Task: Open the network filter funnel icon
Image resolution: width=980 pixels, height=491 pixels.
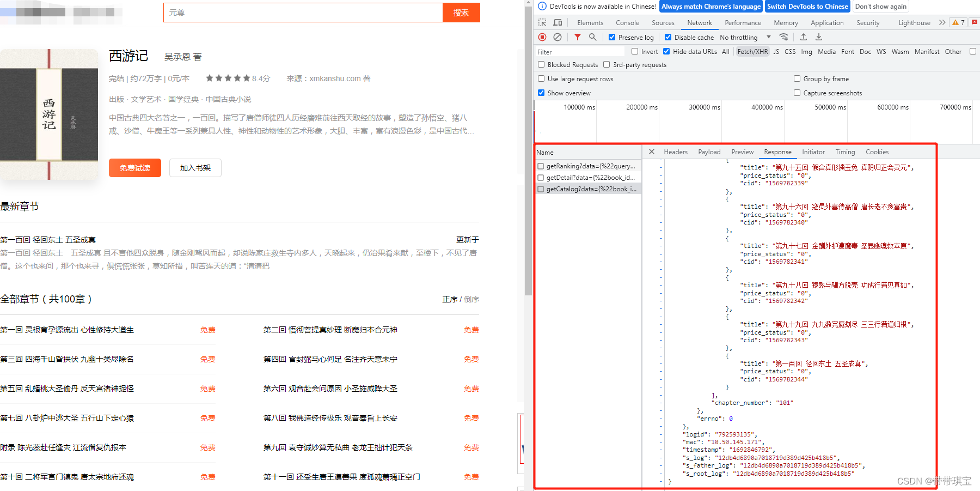Action: [x=577, y=37]
